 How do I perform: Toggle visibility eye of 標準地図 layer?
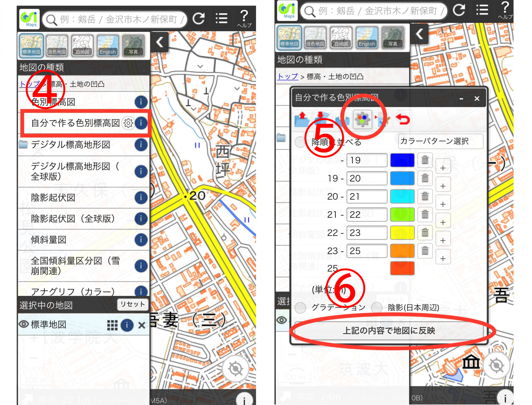pyautogui.click(x=24, y=324)
